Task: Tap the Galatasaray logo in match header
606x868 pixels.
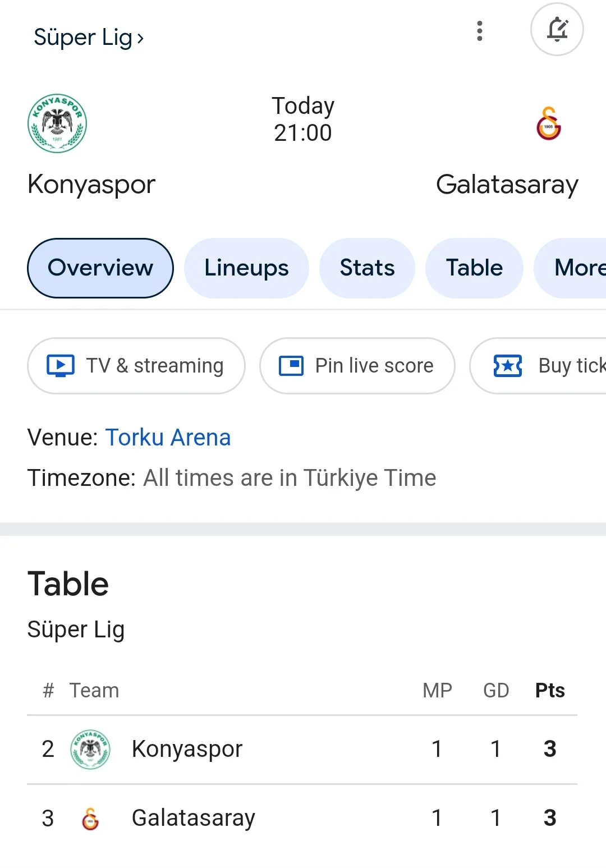Action: coord(549,123)
